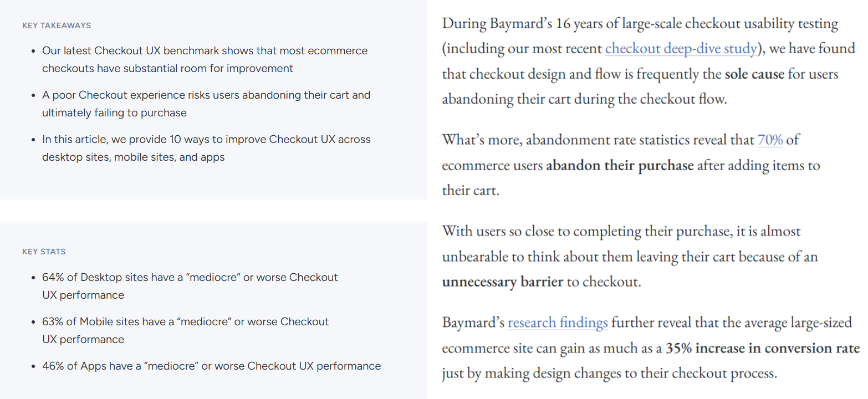Click the bullet about latest Checkout UX benchmark
This screenshot has width=868, height=399.
(205, 59)
